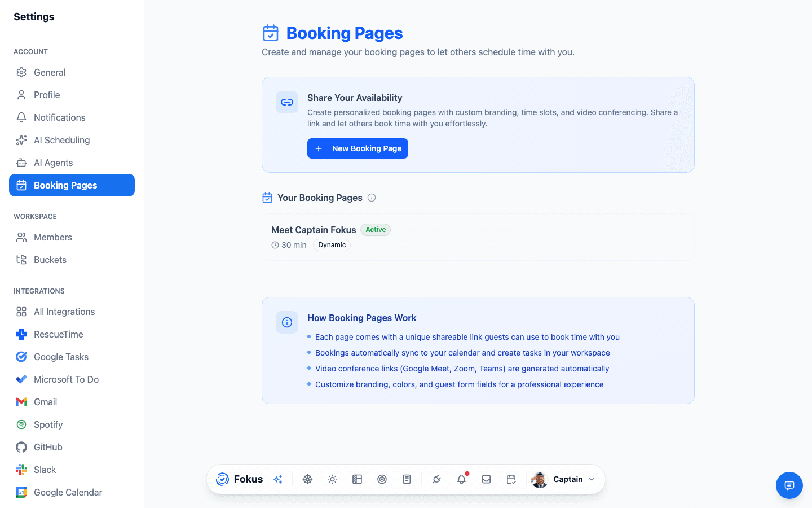
Task: Open AI Scheduling settings
Action: [72, 140]
